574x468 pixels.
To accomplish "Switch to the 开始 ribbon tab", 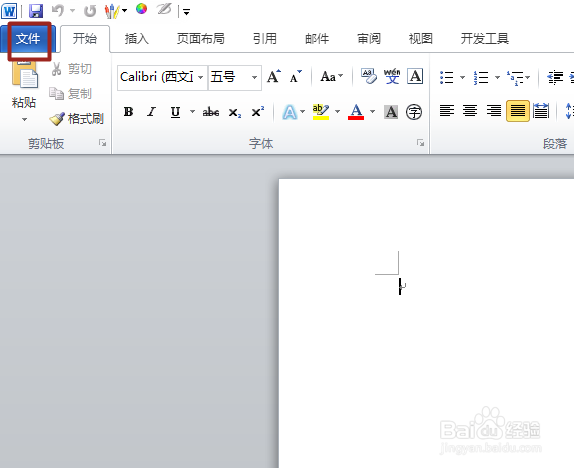I will [x=85, y=38].
